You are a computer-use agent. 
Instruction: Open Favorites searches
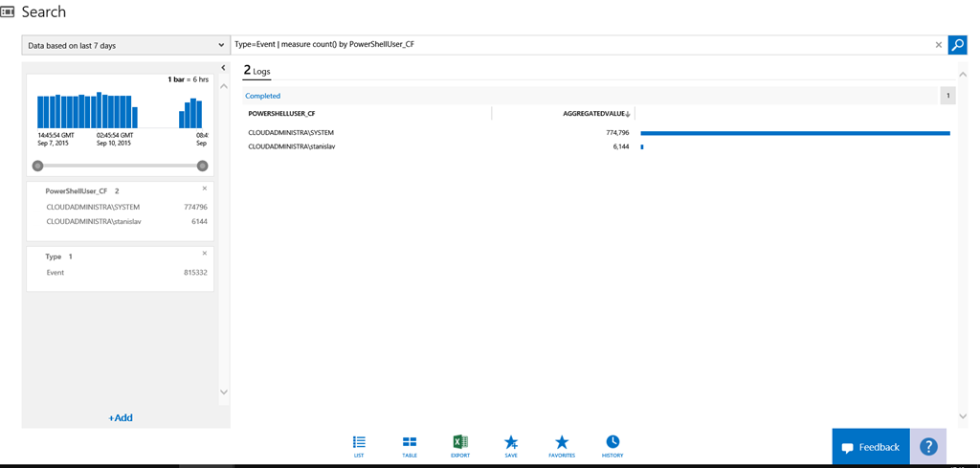(562, 445)
